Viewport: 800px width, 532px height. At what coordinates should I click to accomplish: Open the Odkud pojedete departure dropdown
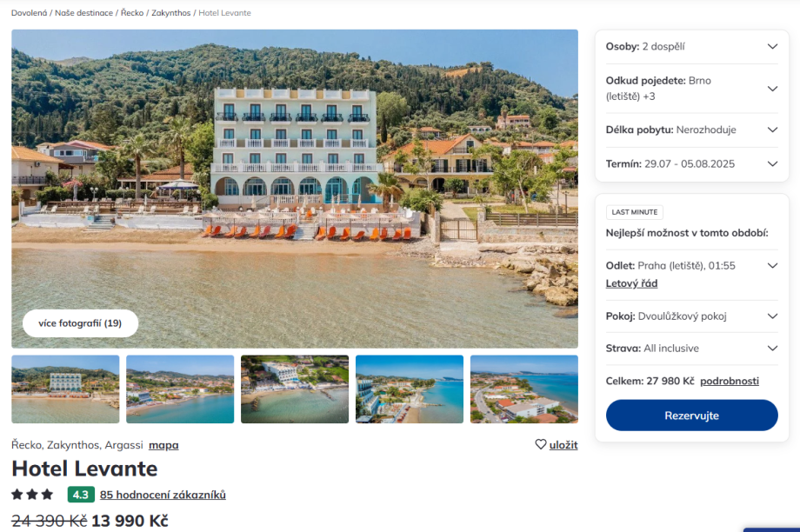[772, 89]
